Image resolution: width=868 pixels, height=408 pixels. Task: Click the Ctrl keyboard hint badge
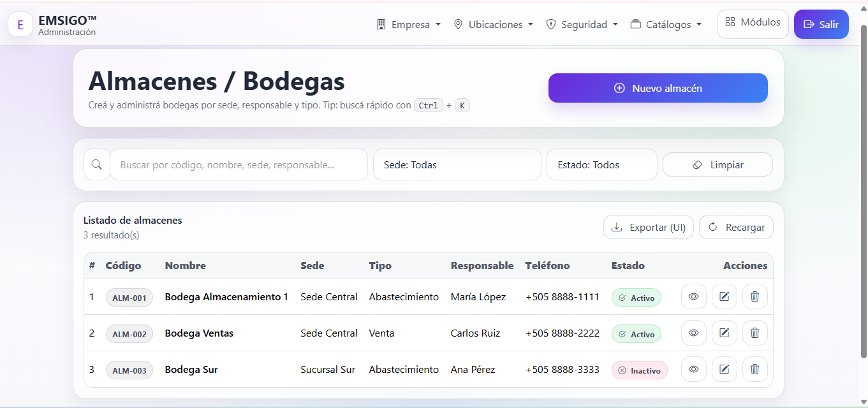(429, 106)
